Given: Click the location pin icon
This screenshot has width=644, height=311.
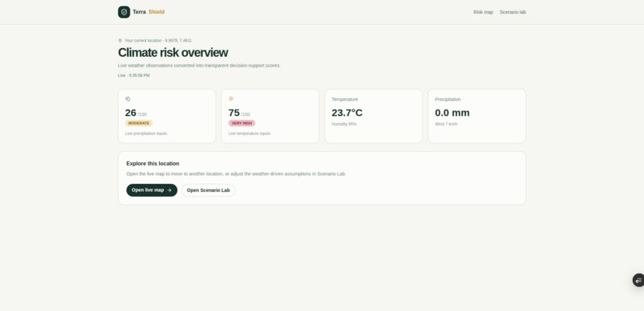Looking at the screenshot, I should click(x=120, y=41).
